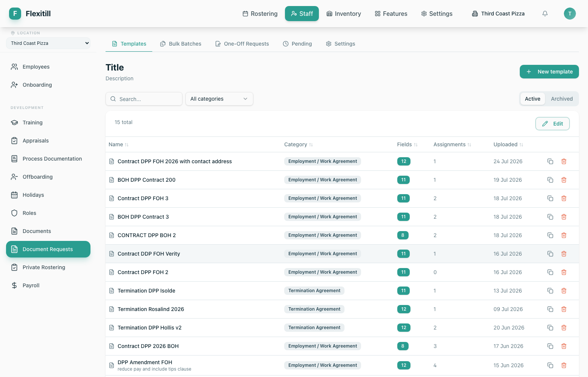Duplicate Contract DDP FOH Verity template

click(x=550, y=254)
